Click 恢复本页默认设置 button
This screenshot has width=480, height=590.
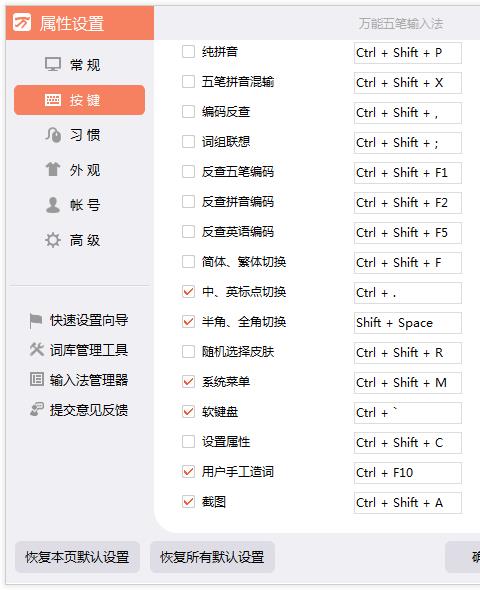[x=77, y=557]
